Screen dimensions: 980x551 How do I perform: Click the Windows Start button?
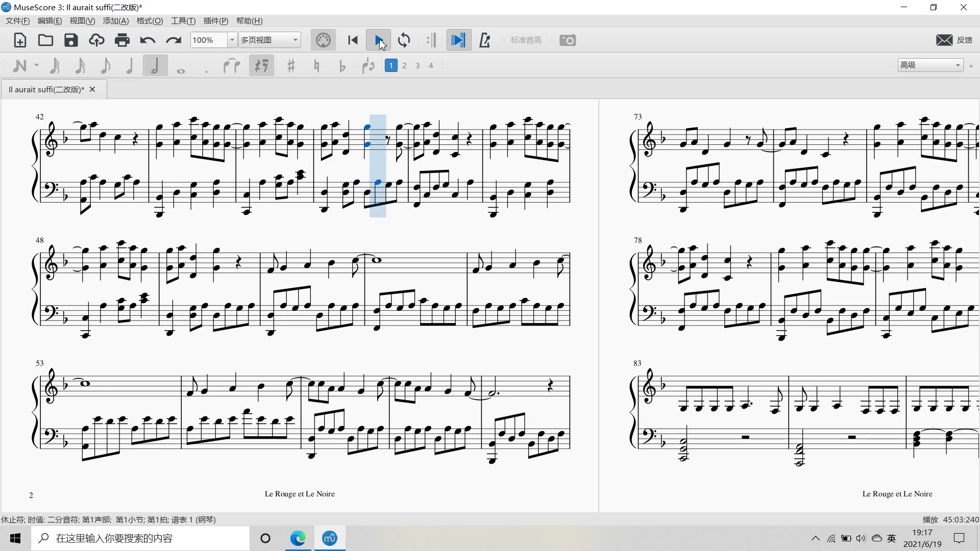[x=15, y=538]
